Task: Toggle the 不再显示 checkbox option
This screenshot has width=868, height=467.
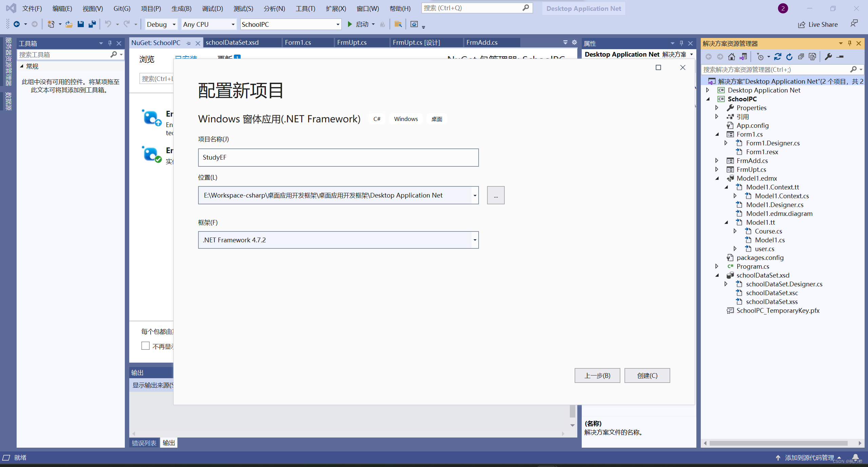Action: [x=145, y=346]
